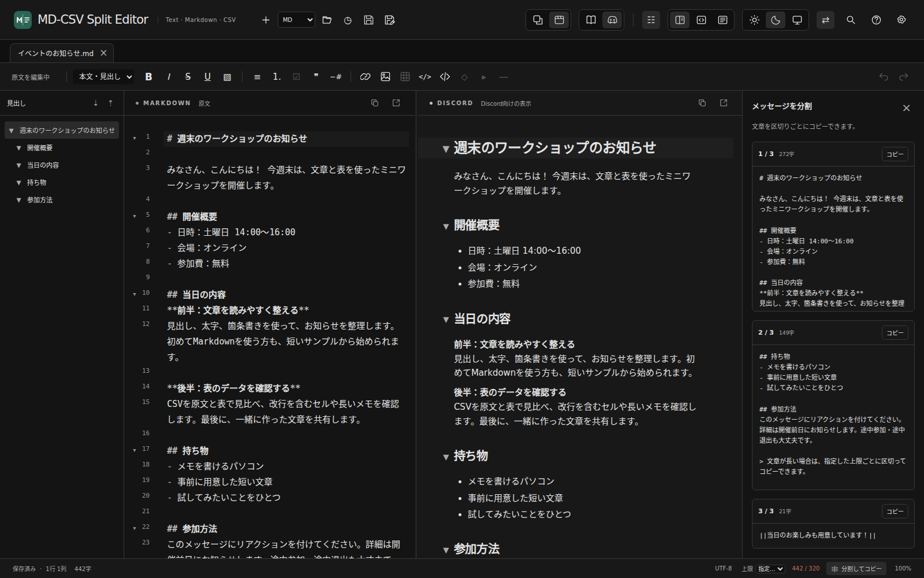Select the system theme monitor icon
The height and width of the screenshot is (578, 924).
coord(797,20)
